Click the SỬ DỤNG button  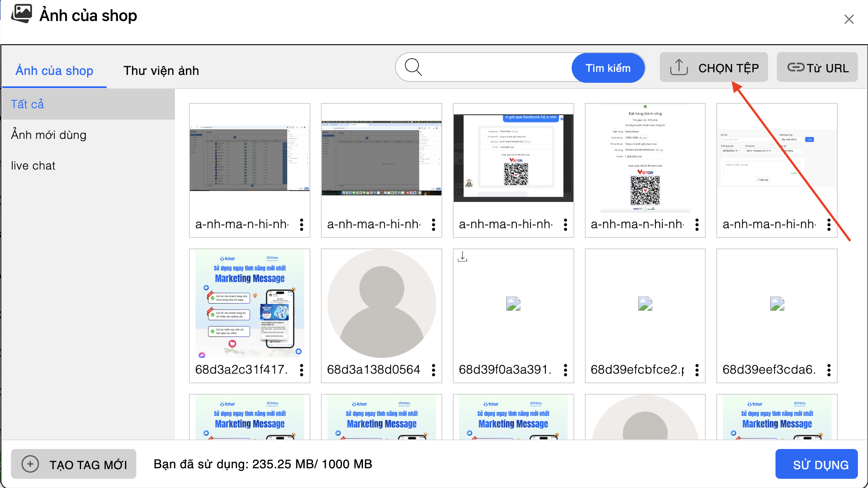pos(816,464)
